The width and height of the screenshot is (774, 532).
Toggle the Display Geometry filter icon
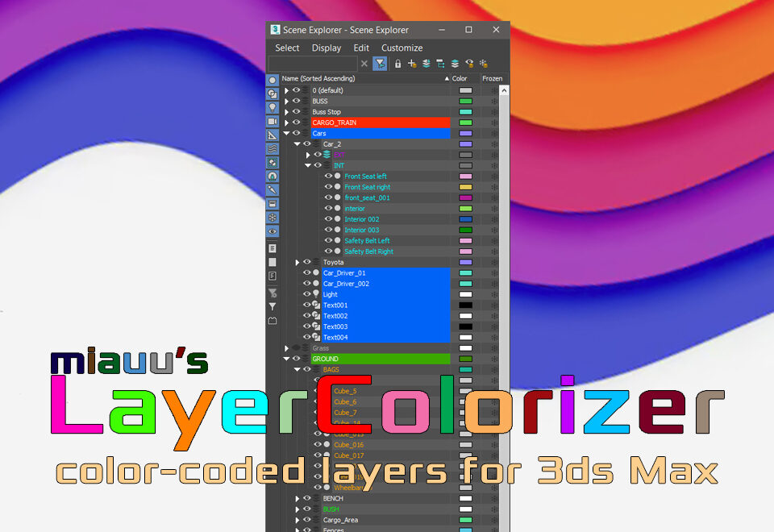point(273,80)
